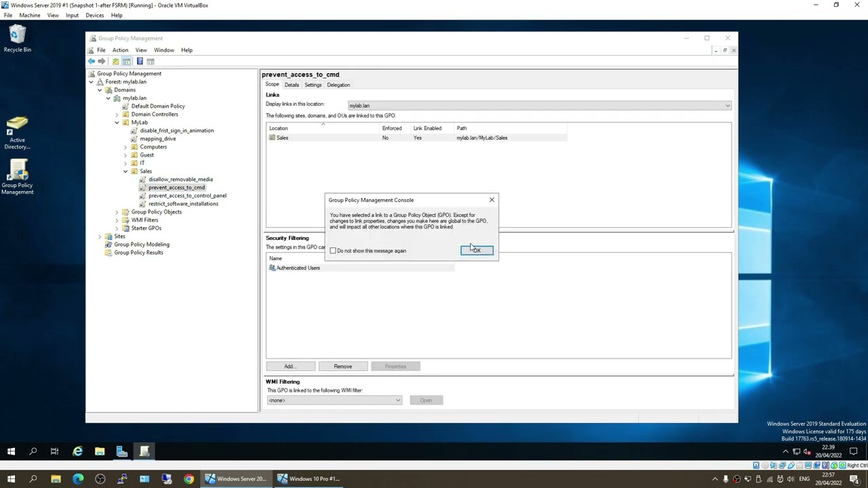Click the Remove security filtering button
Screen dimensions: 868x488
(x=343, y=366)
